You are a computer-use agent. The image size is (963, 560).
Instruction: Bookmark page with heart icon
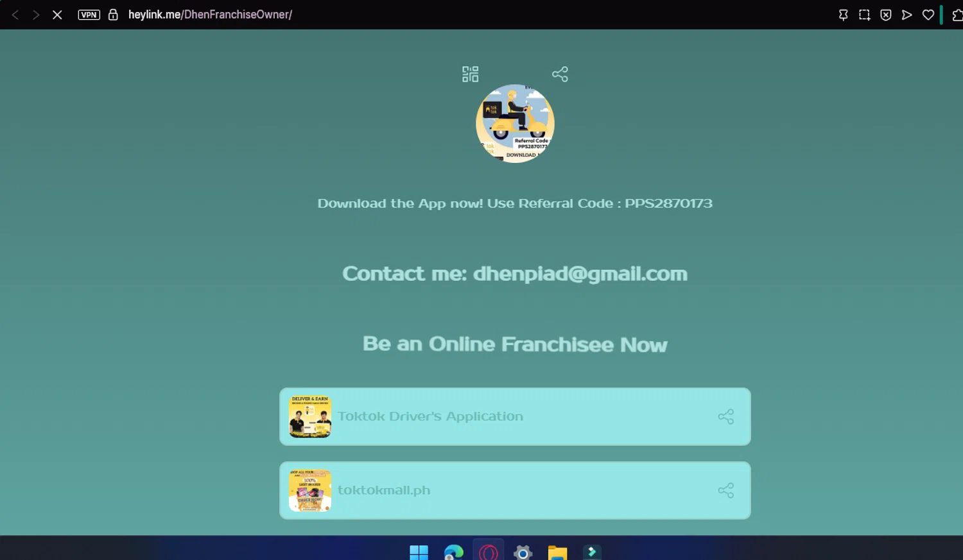pyautogui.click(x=928, y=15)
